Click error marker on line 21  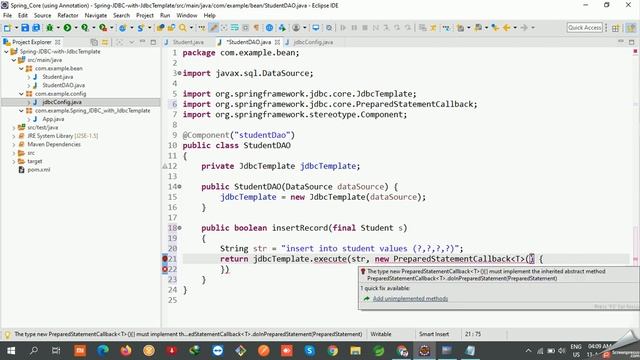pyautogui.click(x=165, y=259)
